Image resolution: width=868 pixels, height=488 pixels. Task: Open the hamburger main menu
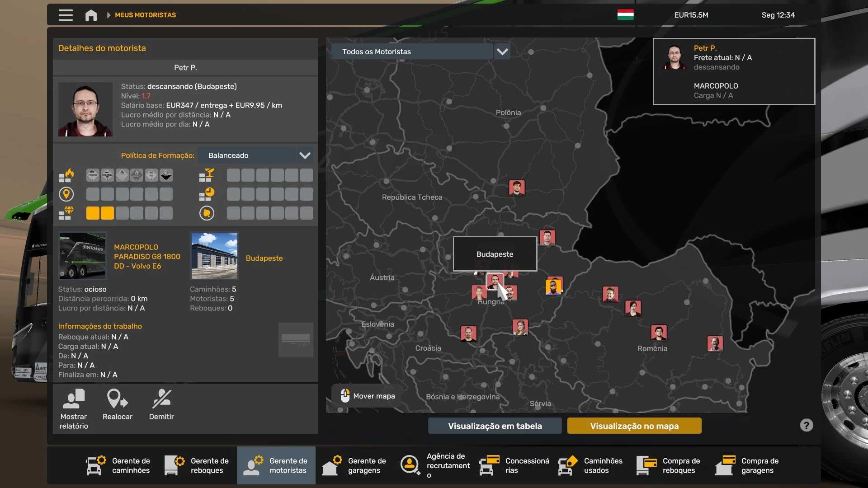click(x=66, y=15)
